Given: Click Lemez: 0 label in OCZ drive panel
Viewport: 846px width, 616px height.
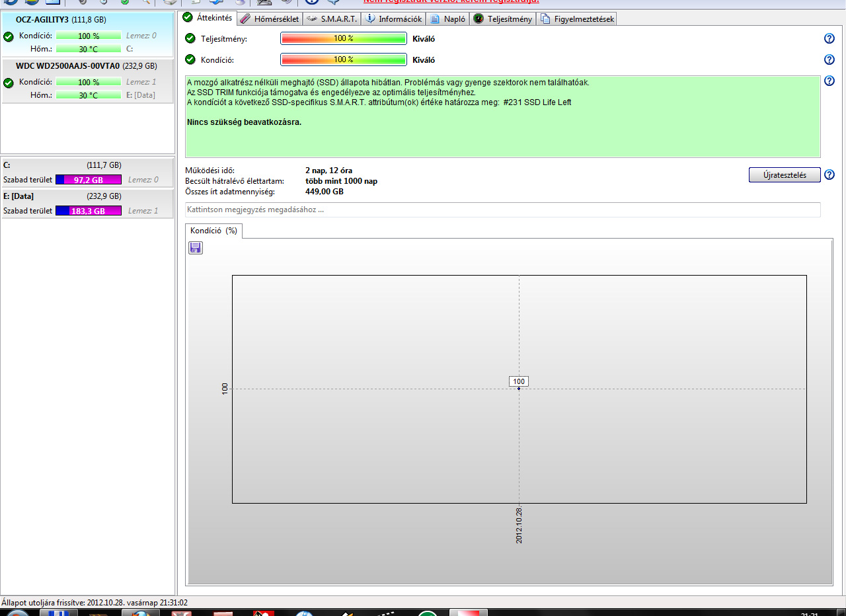Looking at the screenshot, I should [x=141, y=36].
